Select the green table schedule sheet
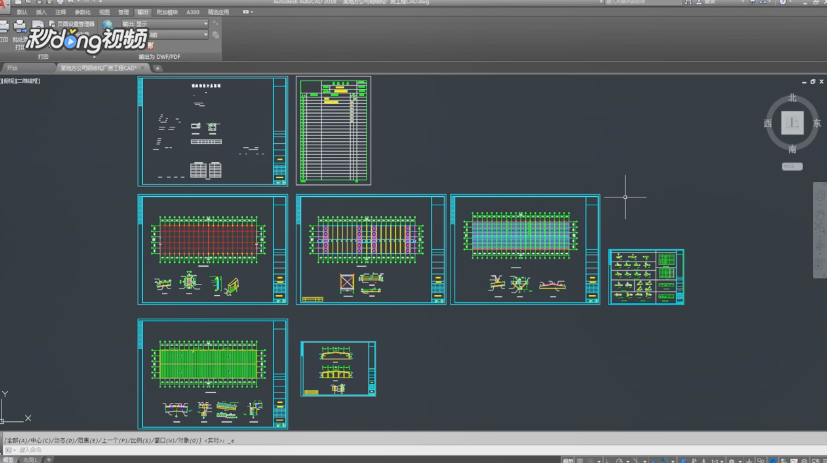827x463 pixels. [333, 131]
